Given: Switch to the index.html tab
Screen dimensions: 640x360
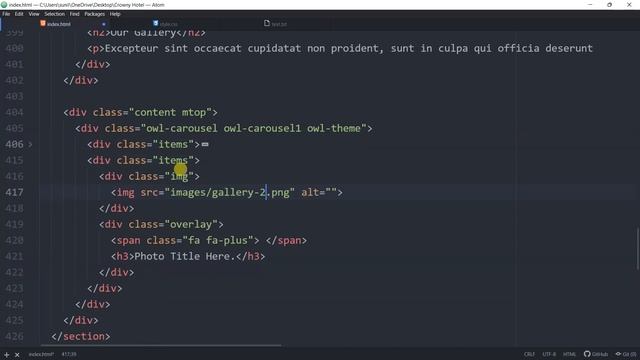Looking at the screenshot, I should (x=59, y=24).
